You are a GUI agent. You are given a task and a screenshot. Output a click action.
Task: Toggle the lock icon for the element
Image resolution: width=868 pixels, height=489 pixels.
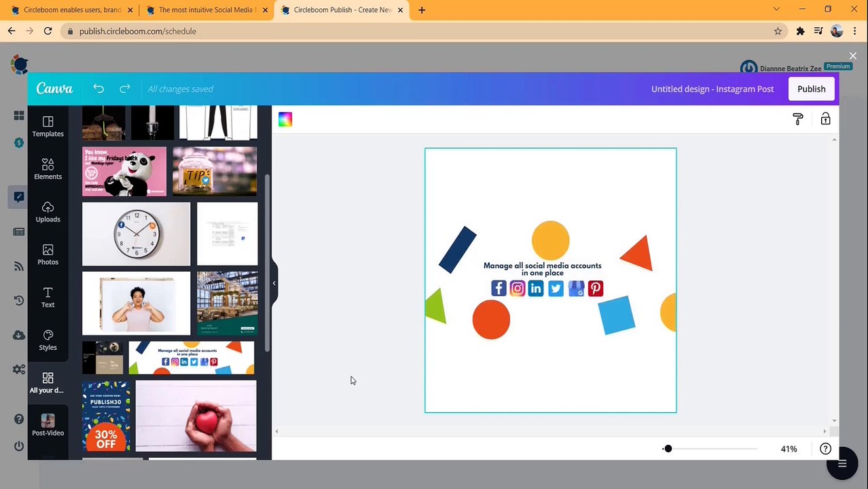coord(825,120)
